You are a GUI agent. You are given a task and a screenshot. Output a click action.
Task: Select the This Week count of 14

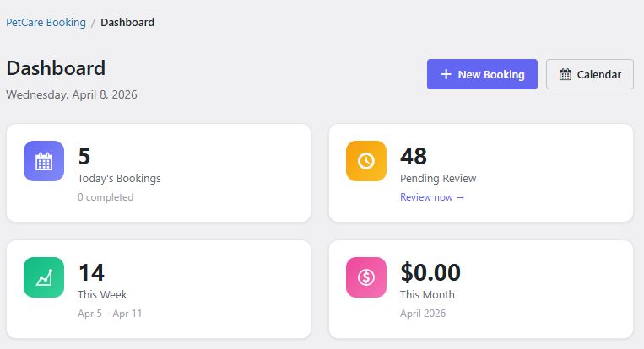tap(91, 272)
